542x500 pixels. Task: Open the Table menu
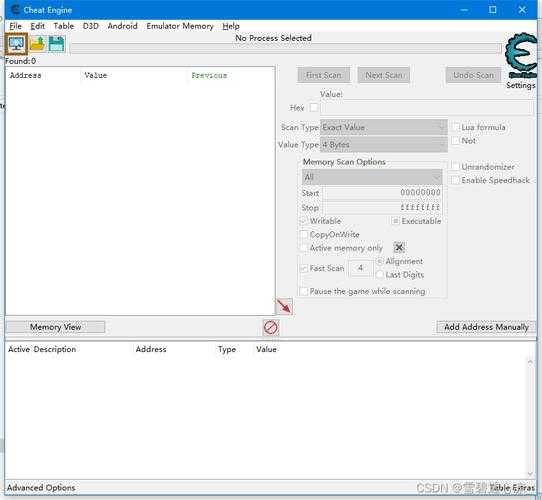pos(64,26)
